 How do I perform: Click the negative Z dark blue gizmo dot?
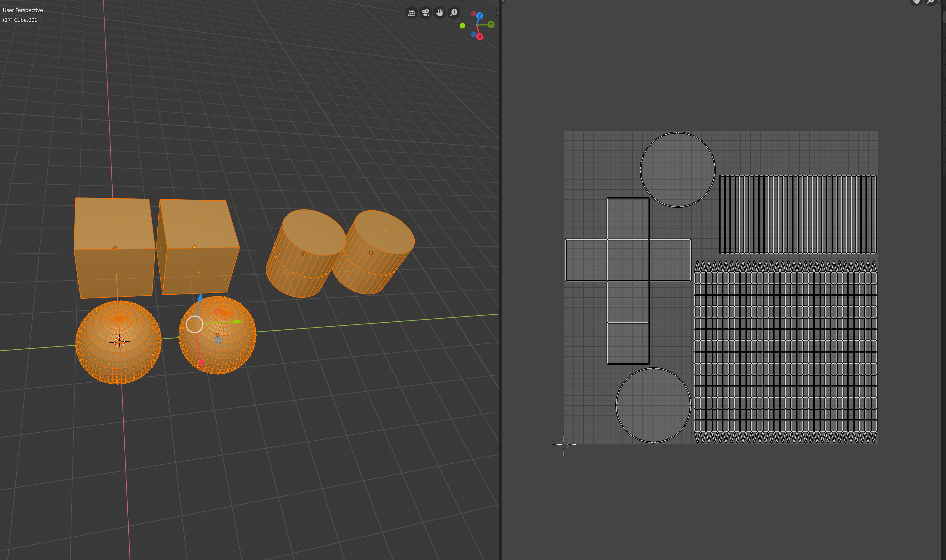tap(474, 34)
